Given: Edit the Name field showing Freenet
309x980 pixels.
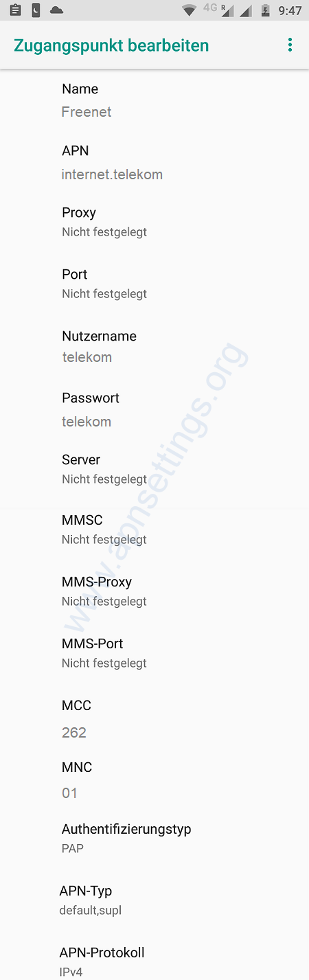Looking at the screenshot, I should pos(154,100).
